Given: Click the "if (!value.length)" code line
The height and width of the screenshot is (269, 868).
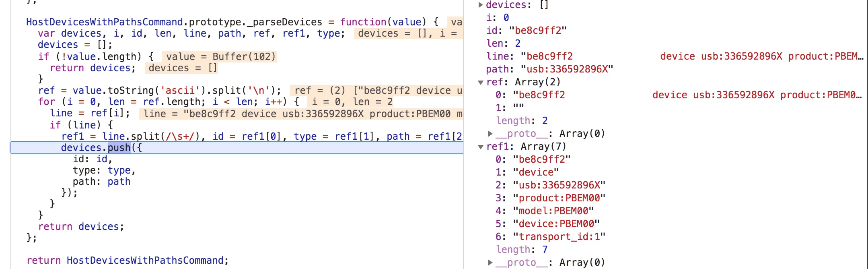Looking at the screenshot, I should click(x=96, y=57).
